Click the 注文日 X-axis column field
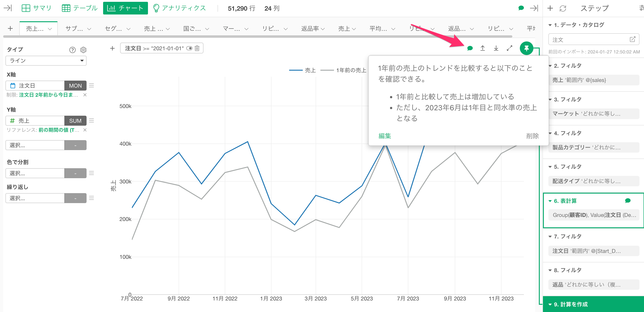Viewport: 644px width, 312px height. click(35, 85)
